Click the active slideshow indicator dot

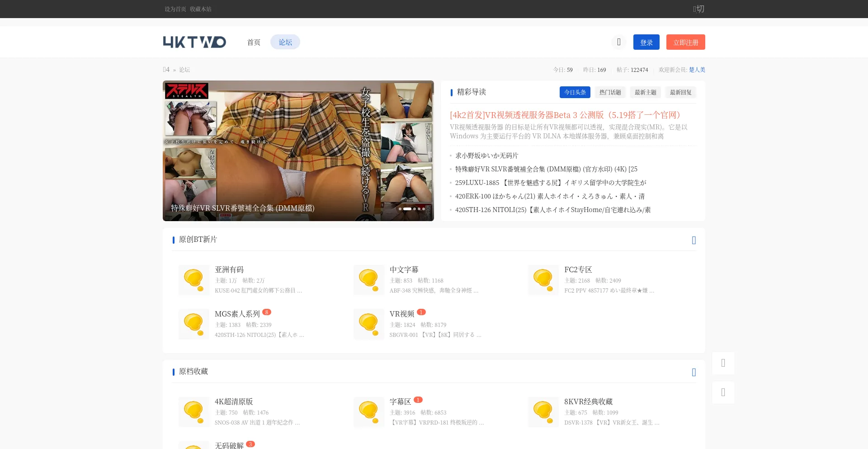point(407,209)
